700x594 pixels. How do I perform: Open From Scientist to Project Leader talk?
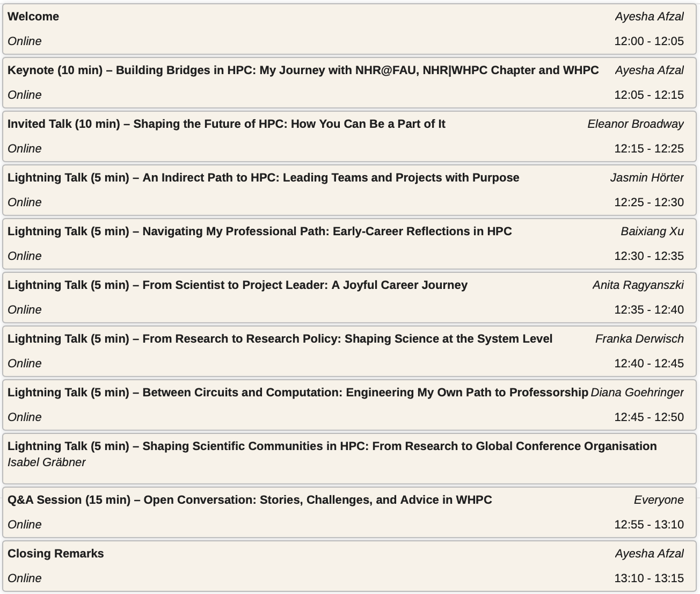237,285
